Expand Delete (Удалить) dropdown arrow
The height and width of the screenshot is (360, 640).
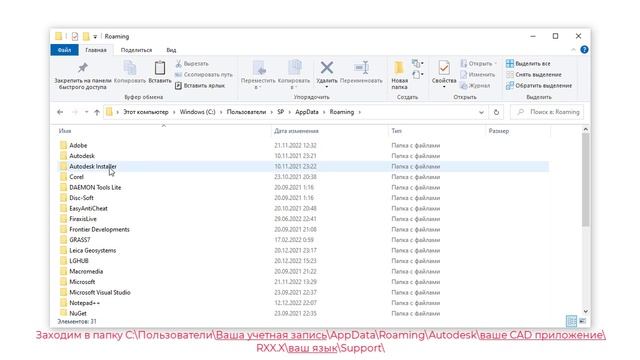(327, 87)
